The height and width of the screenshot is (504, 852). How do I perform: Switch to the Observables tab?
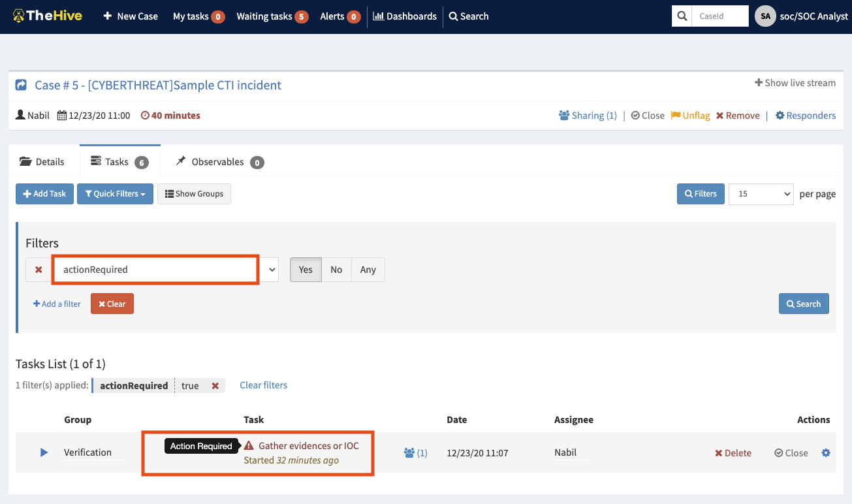tap(217, 161)
